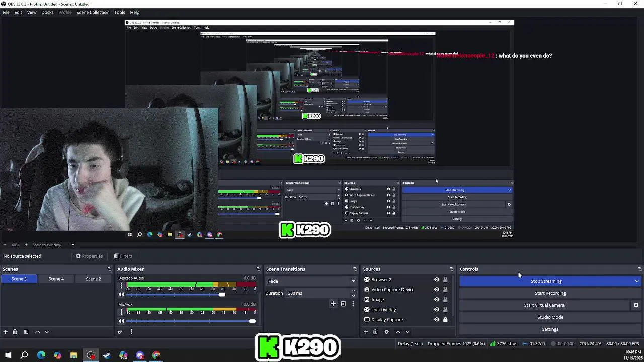Move source down arrow in Sources

[408, 332]
